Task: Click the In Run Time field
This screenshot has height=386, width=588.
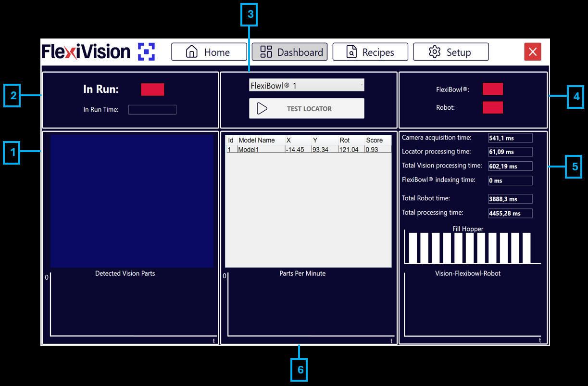Action: [x=152, y=110]
